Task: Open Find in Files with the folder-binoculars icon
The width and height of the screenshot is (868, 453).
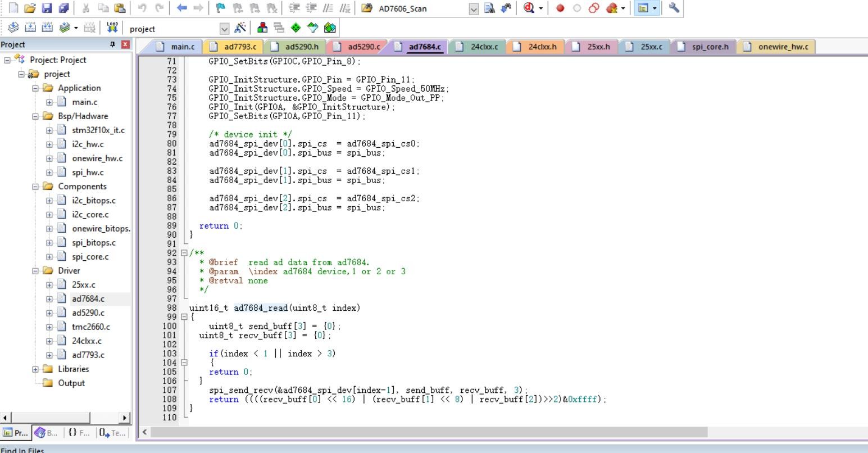Action: 367,8
